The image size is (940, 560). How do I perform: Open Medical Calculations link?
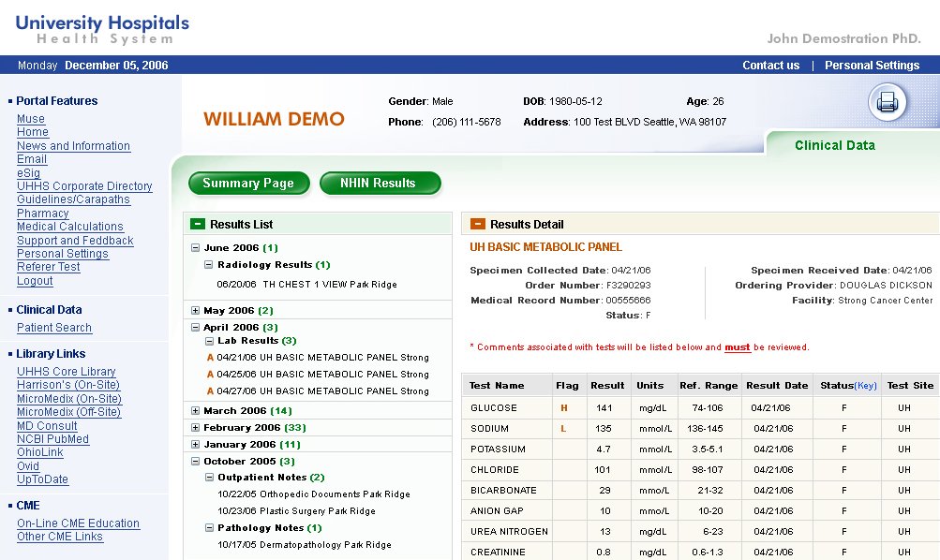(70, 227)
